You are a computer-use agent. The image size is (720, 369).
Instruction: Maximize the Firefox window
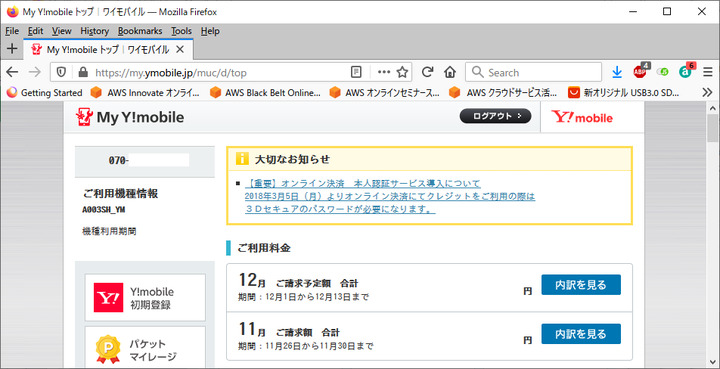tap(667, 11)
